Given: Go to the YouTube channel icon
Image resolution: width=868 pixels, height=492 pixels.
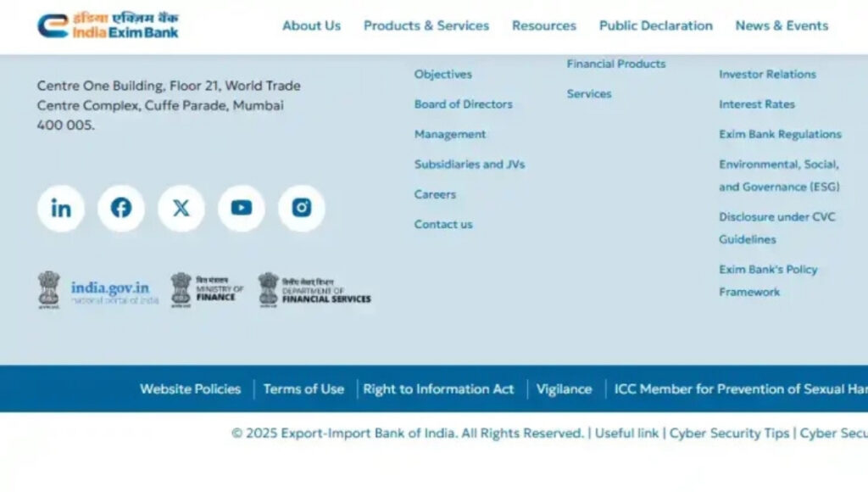Looking at the screenshot, I should (x=242, y=209).
